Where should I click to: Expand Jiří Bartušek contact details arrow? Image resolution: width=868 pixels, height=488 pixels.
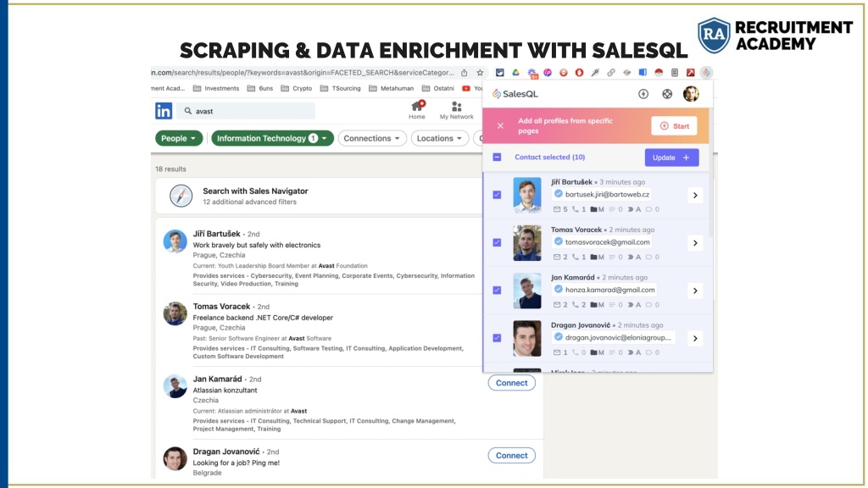pos(695,195)
